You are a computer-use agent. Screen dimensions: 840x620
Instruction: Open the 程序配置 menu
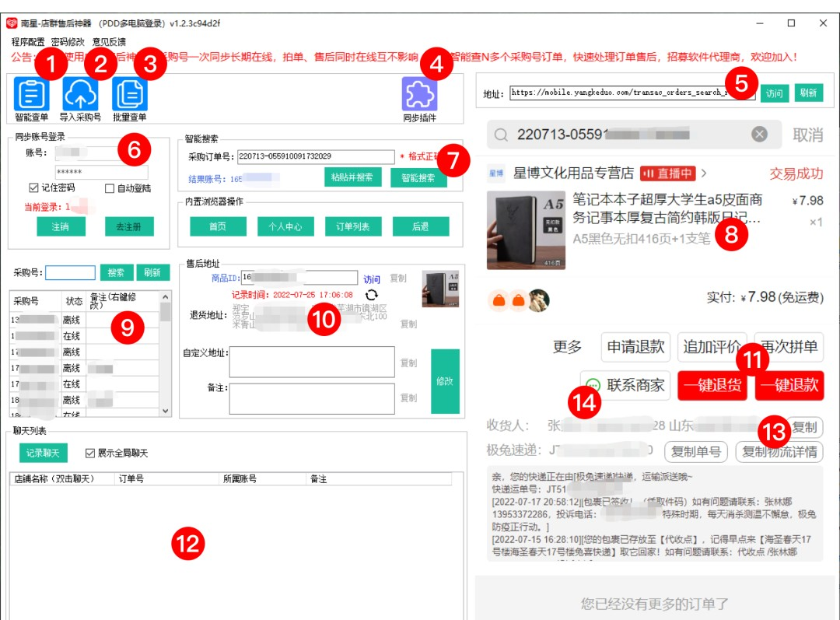(x=27, y=42)
